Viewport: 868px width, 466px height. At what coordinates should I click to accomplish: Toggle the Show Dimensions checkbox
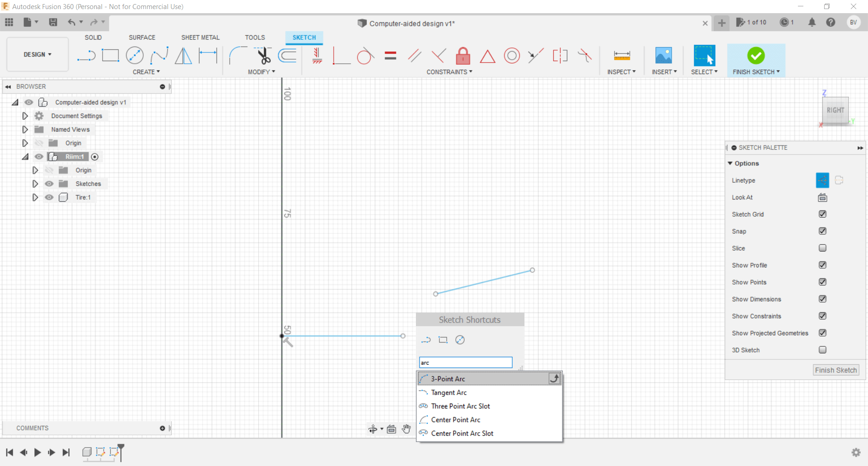pos(822,299)
